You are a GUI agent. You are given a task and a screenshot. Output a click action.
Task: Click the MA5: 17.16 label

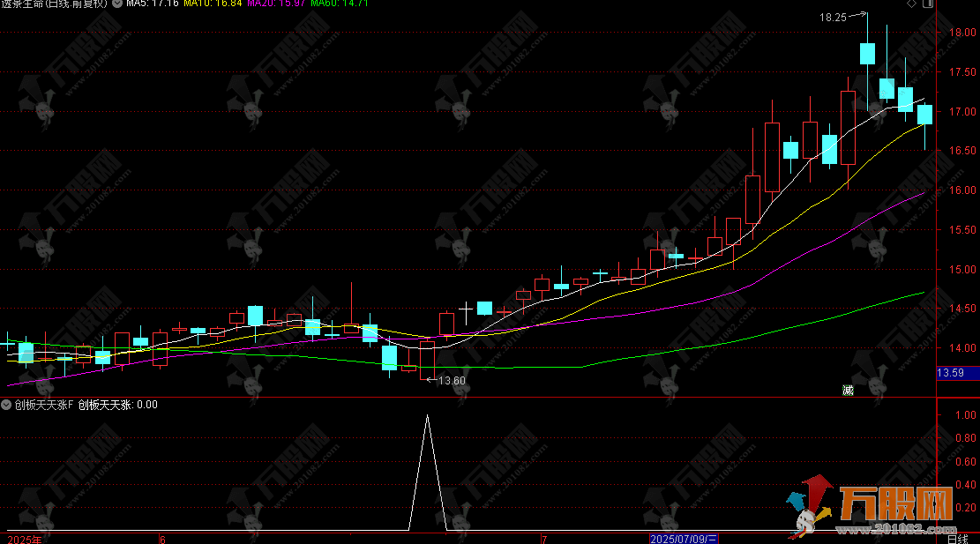[153, 4]
